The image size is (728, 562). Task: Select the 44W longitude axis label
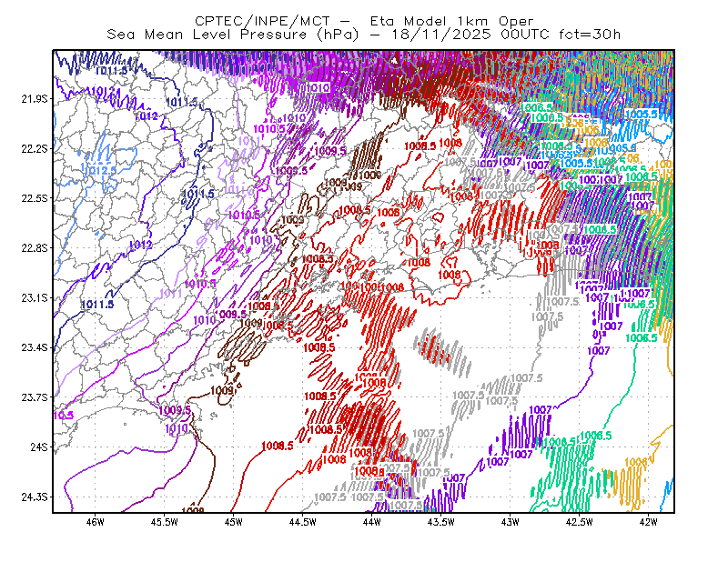pyautogui.click(x=371, y=522)
